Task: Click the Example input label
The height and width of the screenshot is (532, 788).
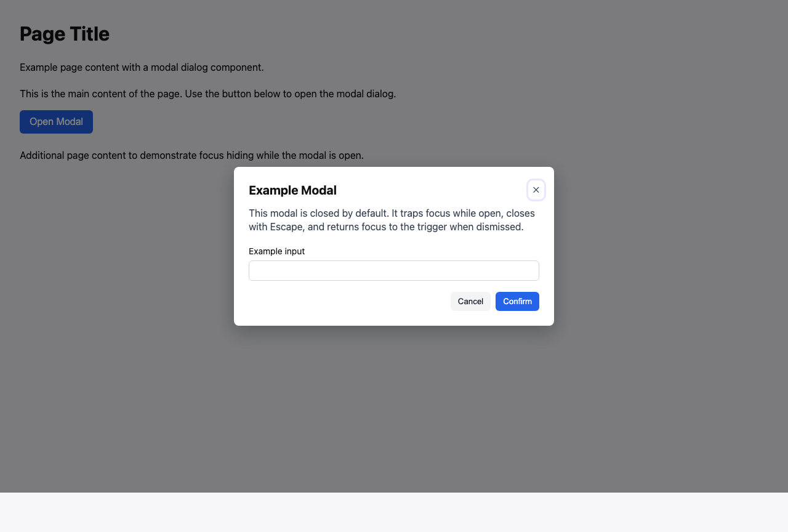Action: (x=276, y=251)
